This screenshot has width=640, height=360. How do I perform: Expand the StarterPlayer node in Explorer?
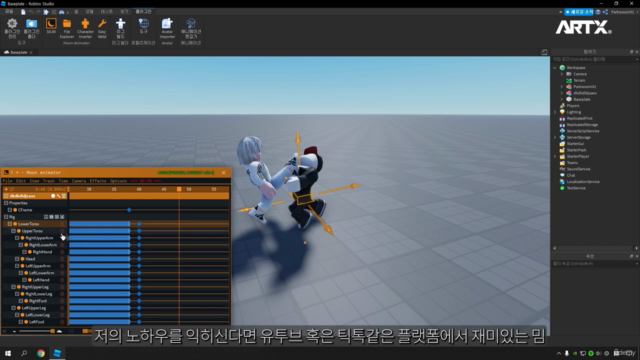pyautogui.click(x=555, y=156)
